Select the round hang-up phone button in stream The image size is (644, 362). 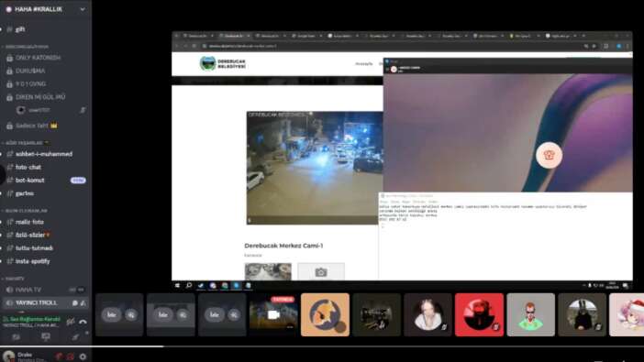(x=549, y=155)
